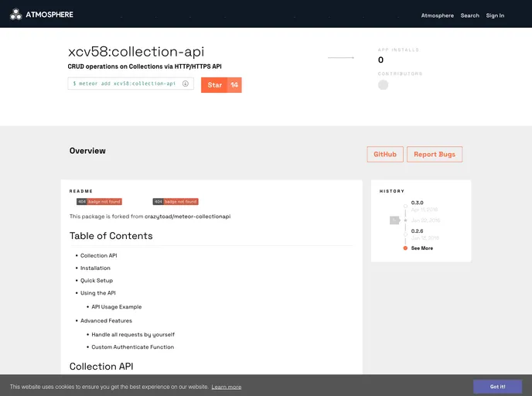The width and height of the screenshot is (532, 396).
Task: Jump to Installation section link
Action: 95,268
